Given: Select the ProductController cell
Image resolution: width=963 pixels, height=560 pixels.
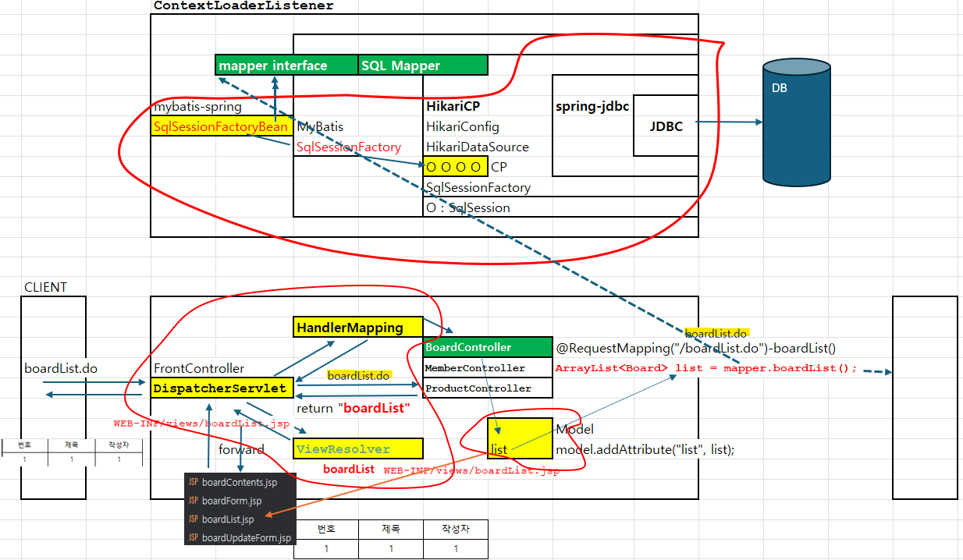Looking at the screenshot, I should 488,388.
